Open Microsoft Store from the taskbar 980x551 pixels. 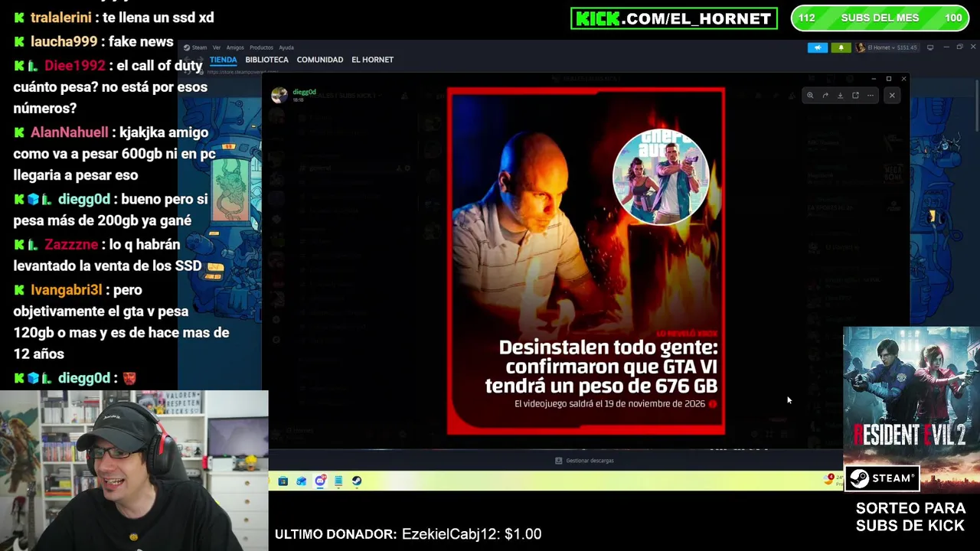283,481
